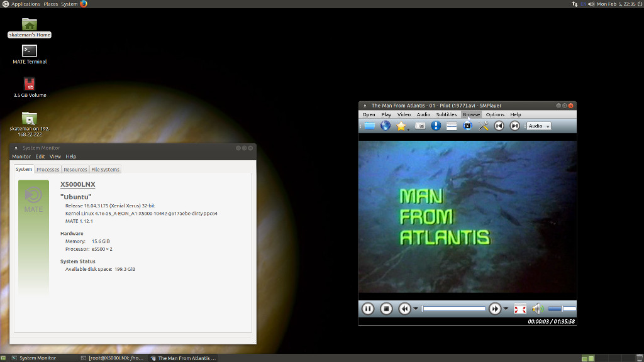Click the Memory 15.6 GiB value

coord(101,241)
